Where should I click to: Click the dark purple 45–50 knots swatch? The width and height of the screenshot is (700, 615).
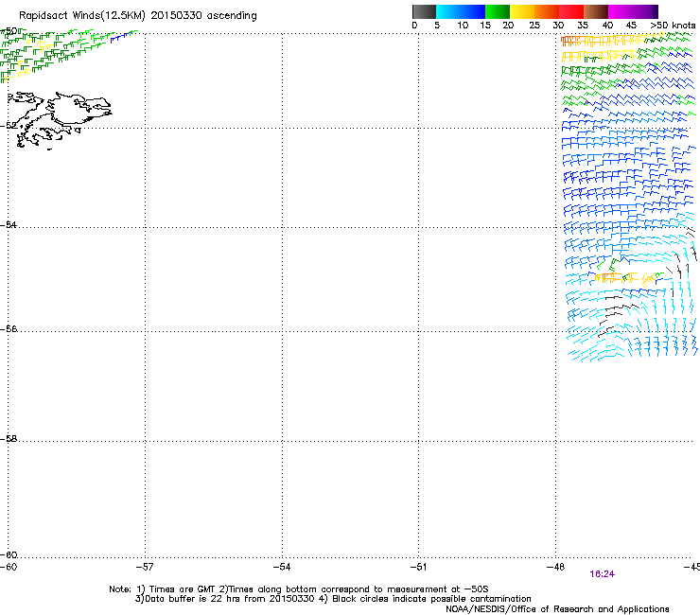645,11
